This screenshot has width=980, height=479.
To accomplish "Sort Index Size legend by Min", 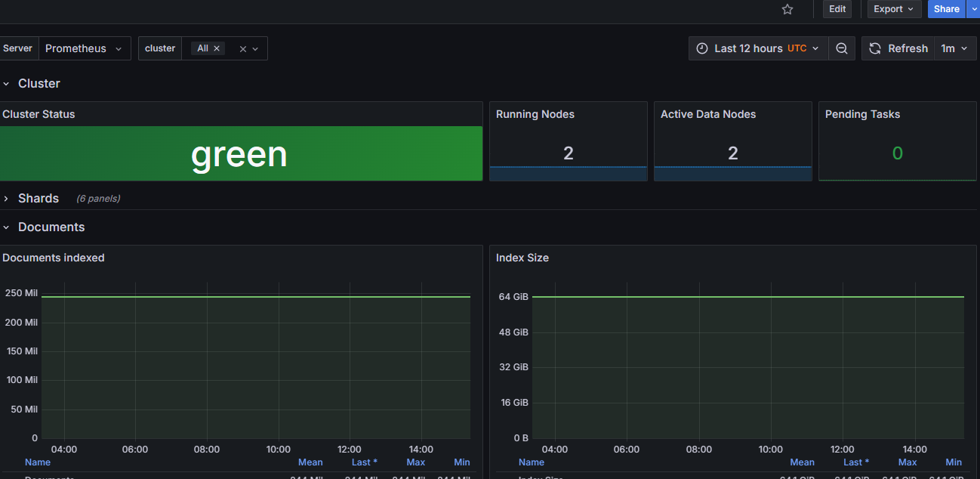I will tap(954, 462).
